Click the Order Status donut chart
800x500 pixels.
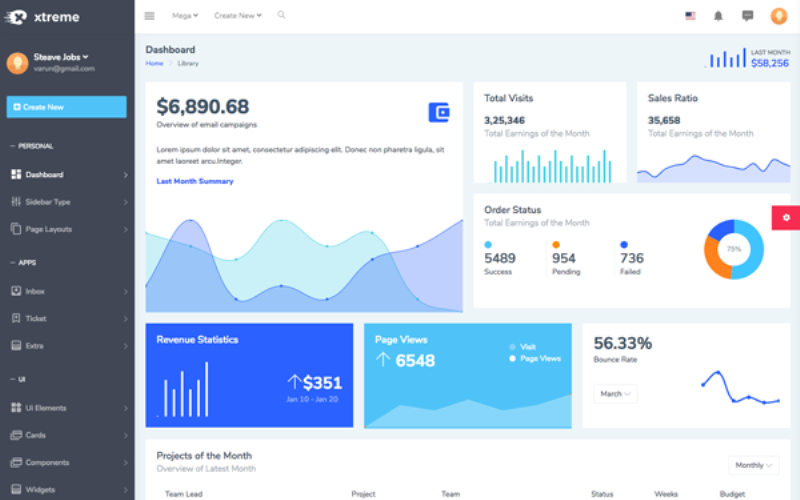point(733,249)
